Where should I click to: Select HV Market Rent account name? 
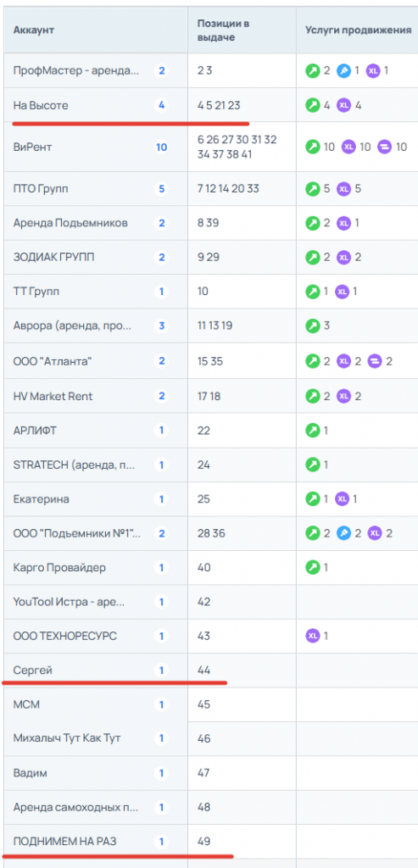tap(53, 396)
